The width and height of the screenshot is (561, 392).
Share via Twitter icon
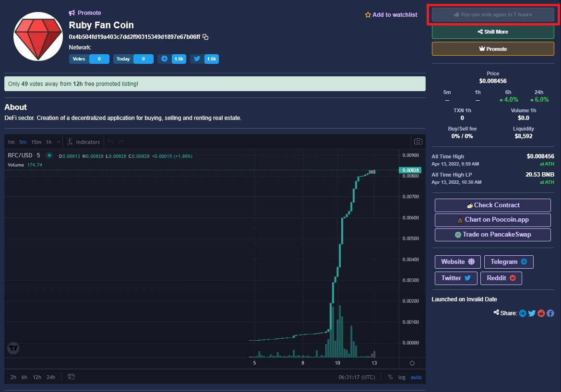pyautogui.click(x=532, y=313)
